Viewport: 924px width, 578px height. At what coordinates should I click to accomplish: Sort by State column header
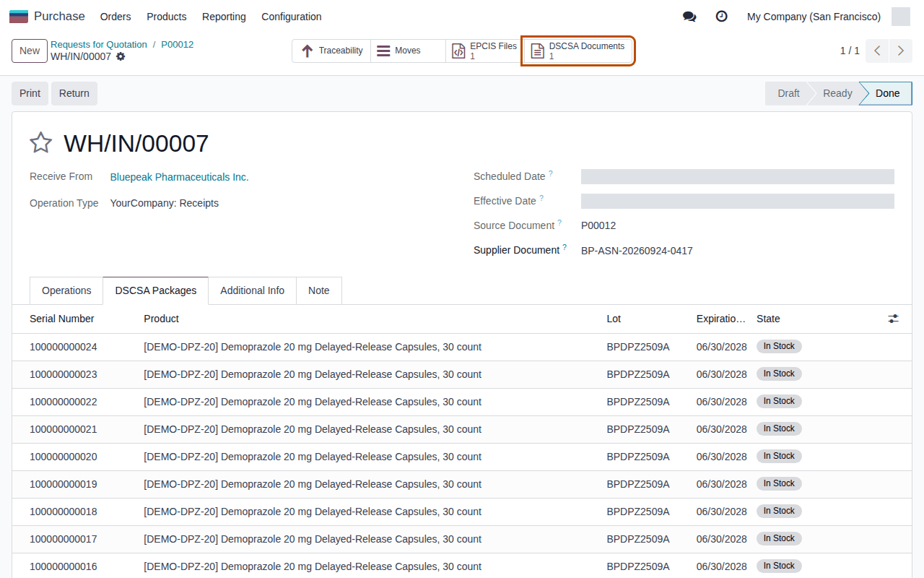coord(768,319)
